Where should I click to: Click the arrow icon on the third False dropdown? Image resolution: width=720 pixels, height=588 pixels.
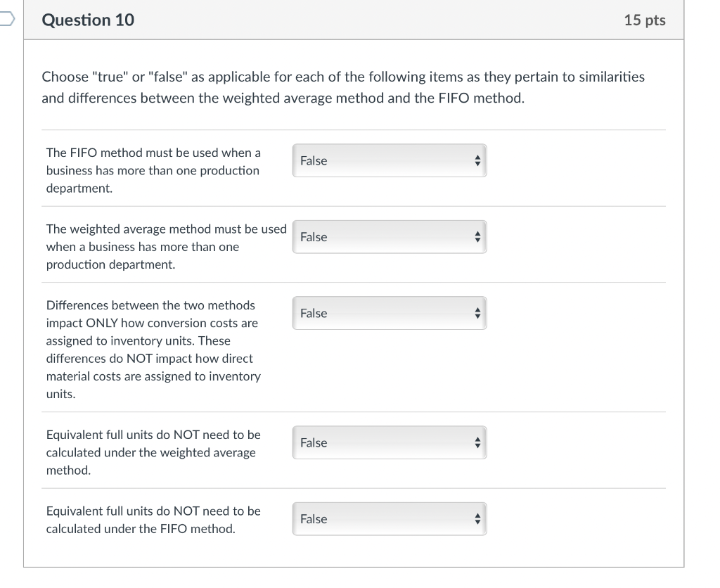coord(478,313)
